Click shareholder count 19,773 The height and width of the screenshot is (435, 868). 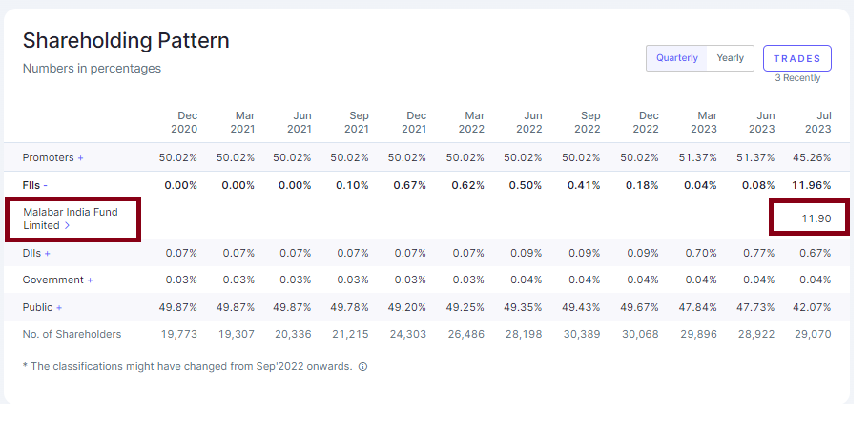point(178,334)
